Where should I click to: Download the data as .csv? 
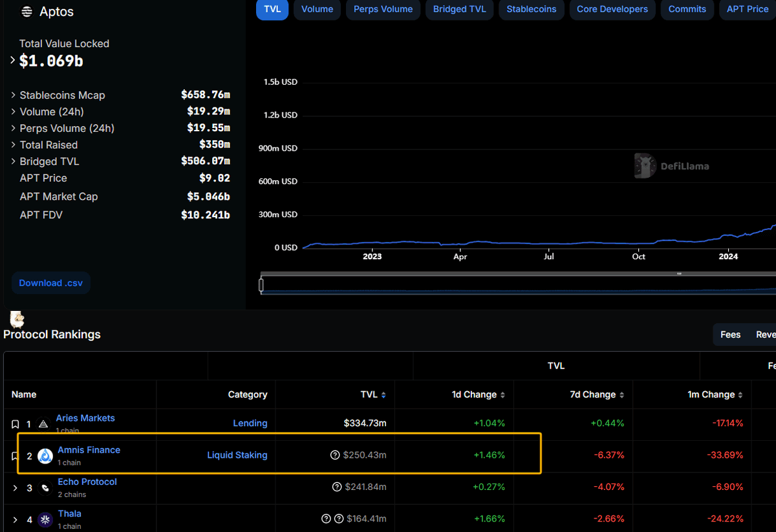coord(50,282)
